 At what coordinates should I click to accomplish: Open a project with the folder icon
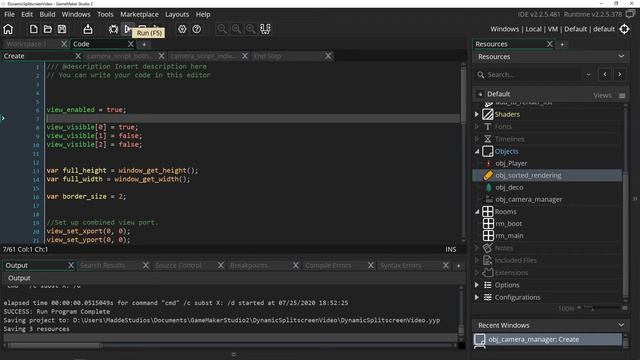coord(48,29)
